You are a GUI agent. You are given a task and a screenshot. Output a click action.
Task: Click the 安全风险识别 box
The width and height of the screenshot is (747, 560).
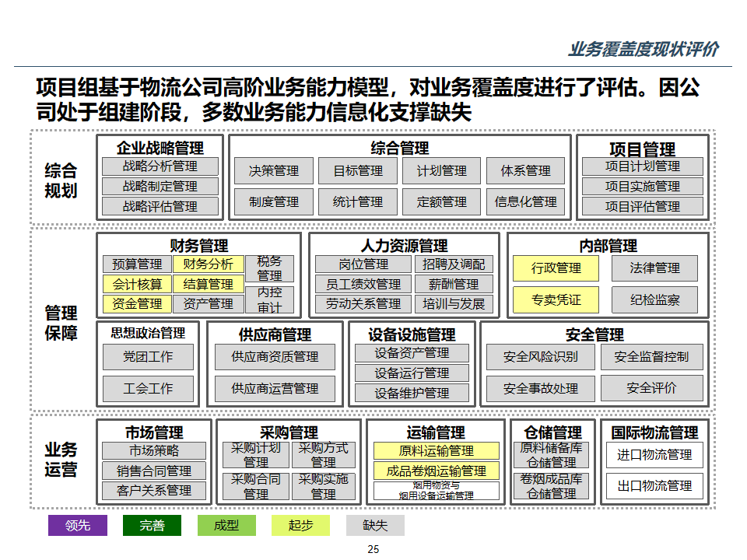pos(541,357)
